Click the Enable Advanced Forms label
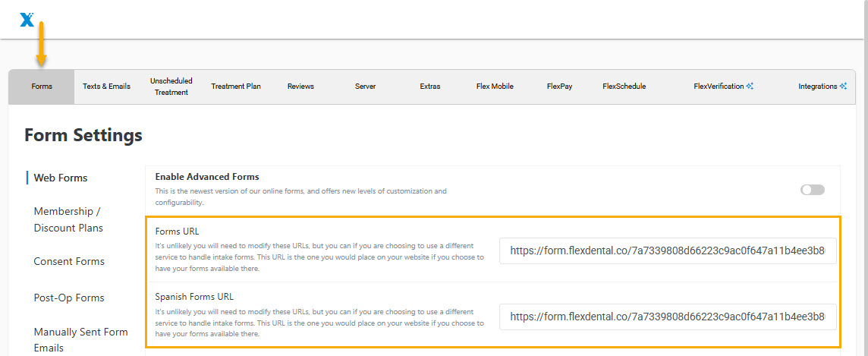The width and height of the screenshot is (868, 356). [x=207, y=177]
